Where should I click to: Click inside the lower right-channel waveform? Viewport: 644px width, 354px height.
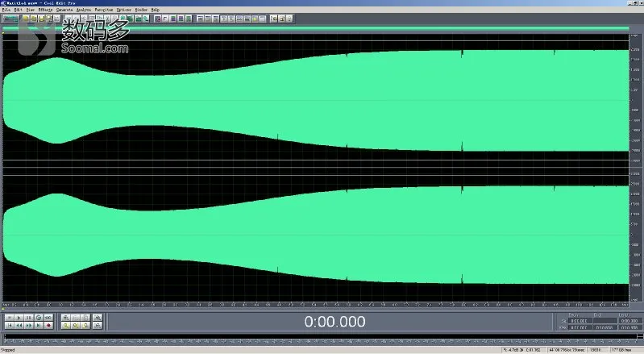click(315, 236)
